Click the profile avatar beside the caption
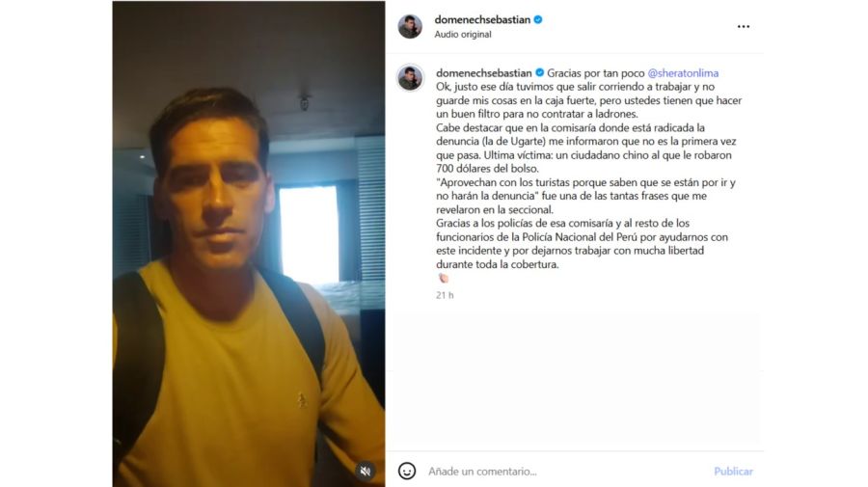The height and width of the screenshot is (487, 868). pyautogui.click(x=410, y=77)
